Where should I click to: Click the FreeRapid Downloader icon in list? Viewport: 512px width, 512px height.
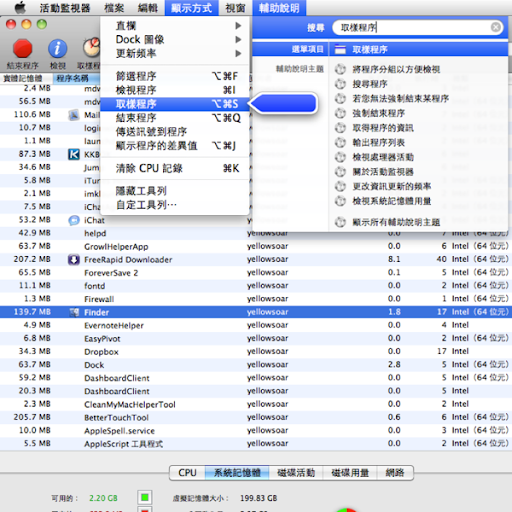coord(74,260)
